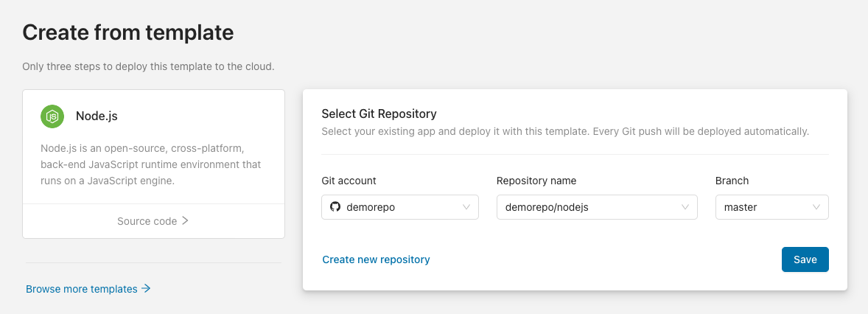Click the Repository name label
The image size is (868, 314).
(x=536, y=181)
